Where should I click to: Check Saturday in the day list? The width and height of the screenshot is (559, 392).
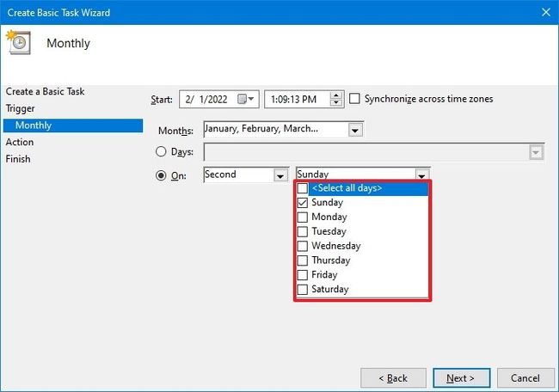[302, 290]
